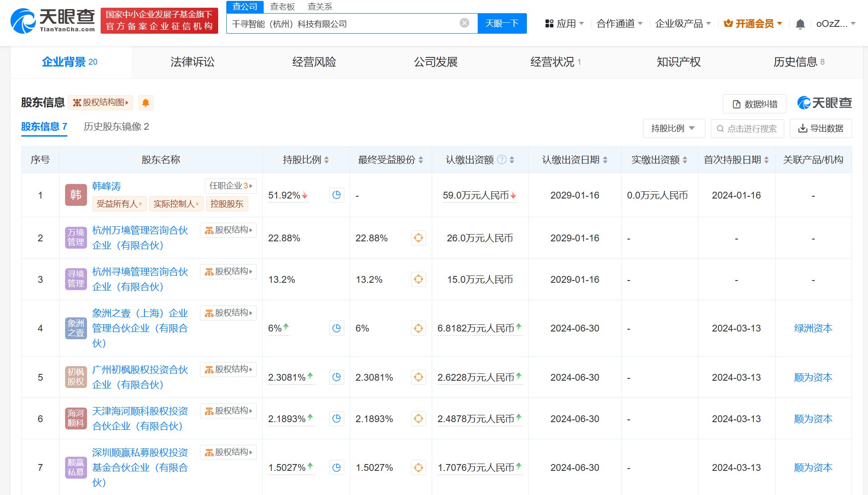Click 数据纠错 button

(x=754, y=104)
